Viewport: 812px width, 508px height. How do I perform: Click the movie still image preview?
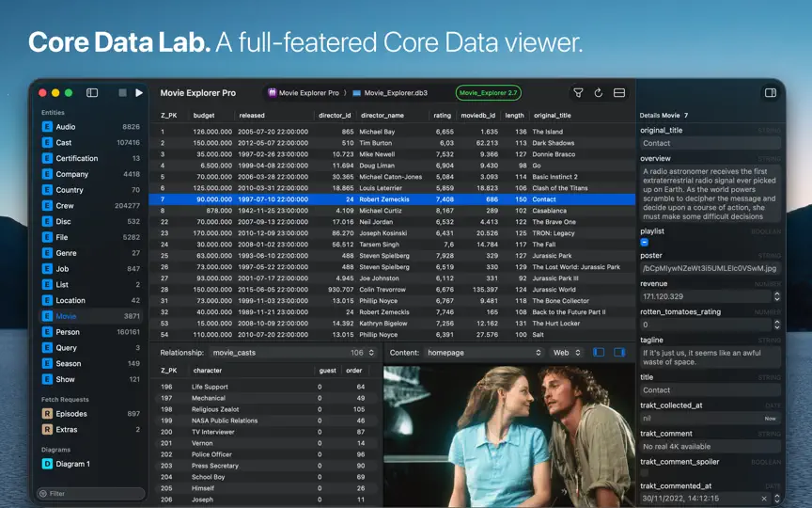[509, 437]
